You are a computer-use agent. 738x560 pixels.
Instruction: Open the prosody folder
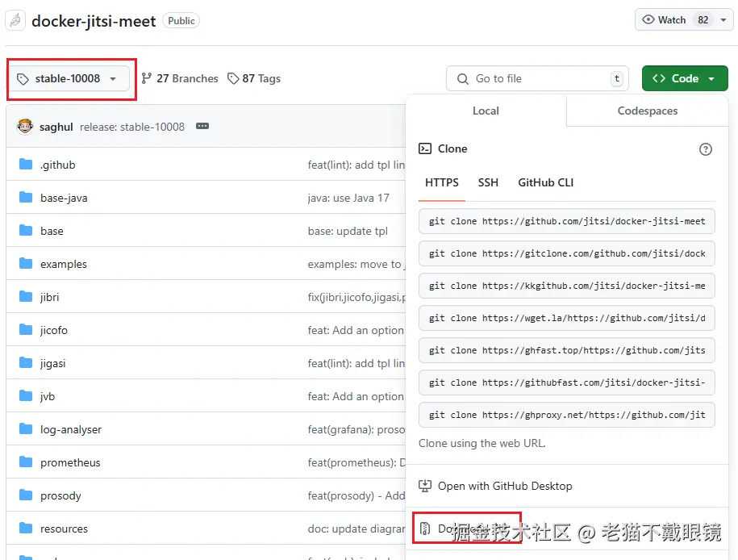pyautogui.click(x=60, y=496)
